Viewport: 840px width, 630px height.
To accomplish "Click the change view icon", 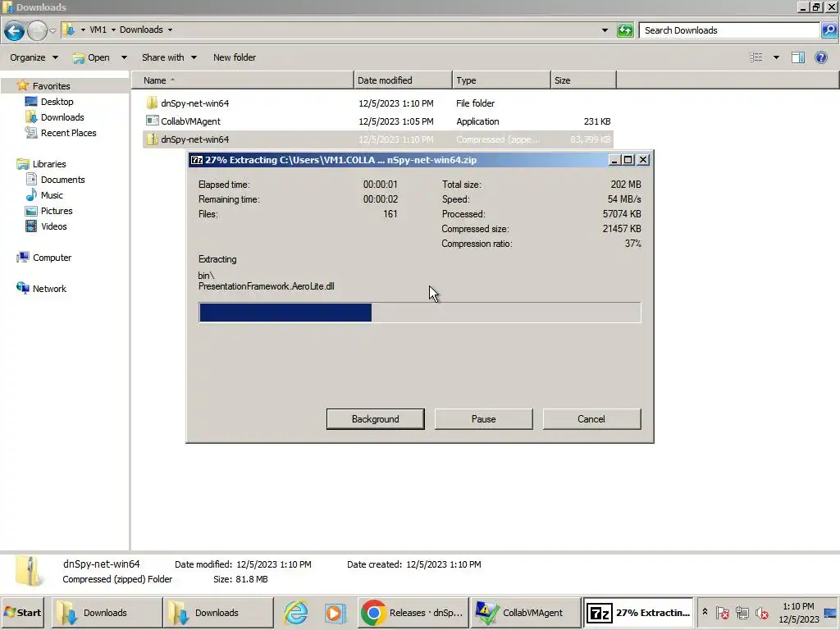I will point(756,57).
